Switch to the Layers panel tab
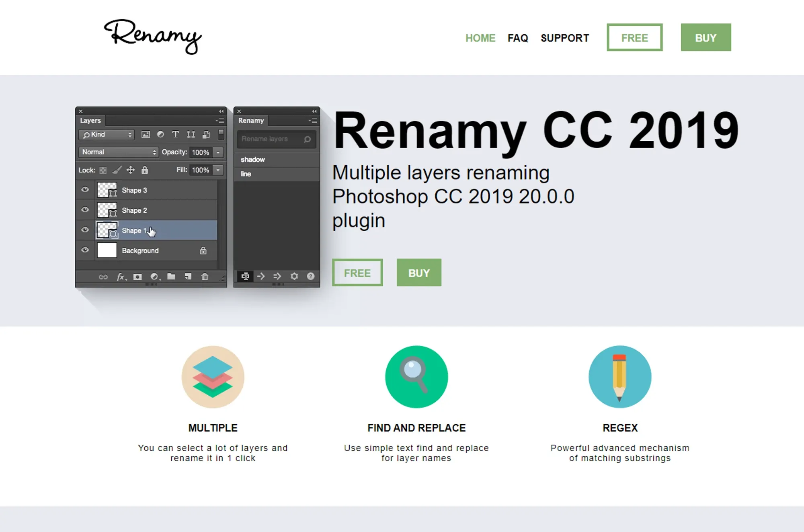Image resolution: width=804 pixels, height=532 pixels. click(90, 121)
